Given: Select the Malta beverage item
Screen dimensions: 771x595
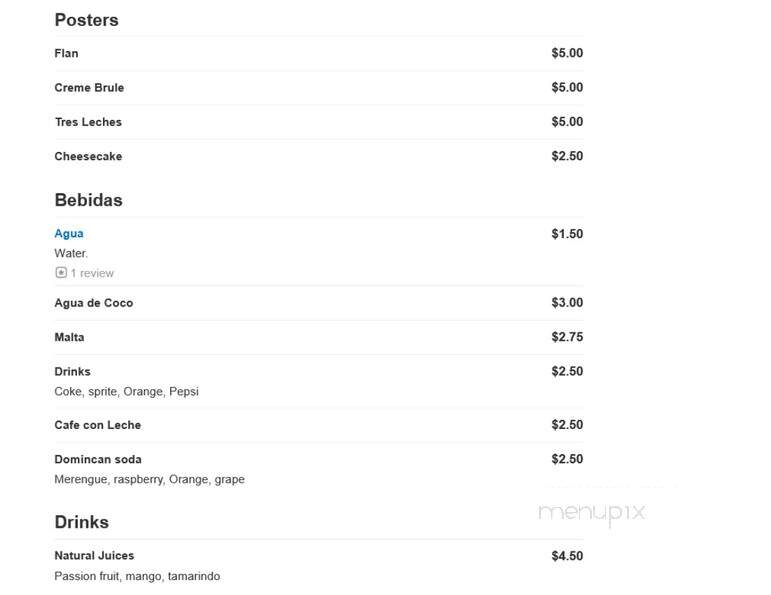Looking at the screenshot, I should (x=69, y=337).
